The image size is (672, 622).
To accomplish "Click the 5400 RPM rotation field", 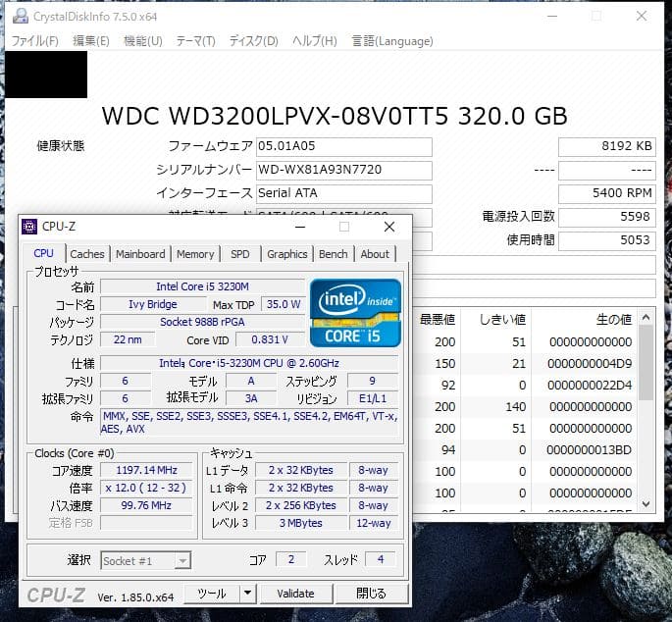I will click(x=607, y=193).
